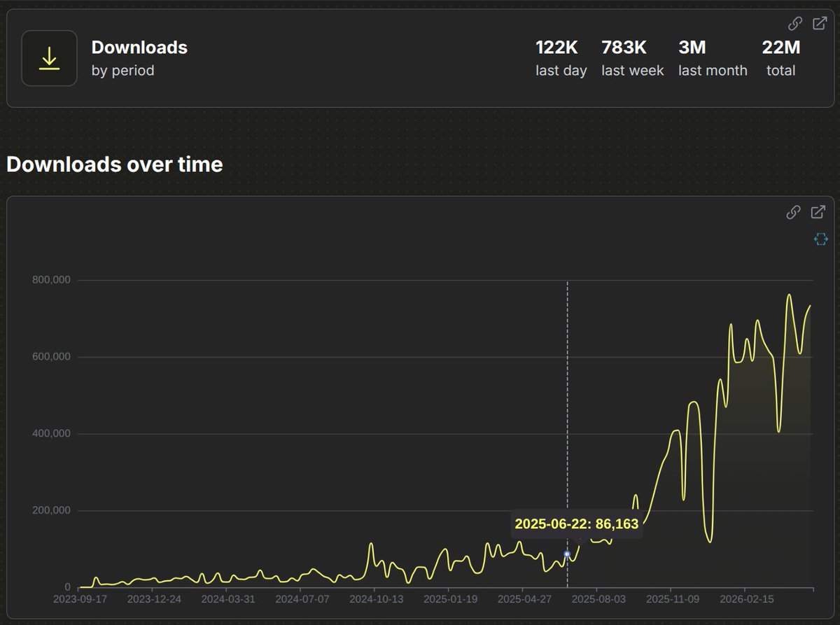Click the 600,000 y-axis label
Viewport: 840px width, 625px height.
click(52, 357)
